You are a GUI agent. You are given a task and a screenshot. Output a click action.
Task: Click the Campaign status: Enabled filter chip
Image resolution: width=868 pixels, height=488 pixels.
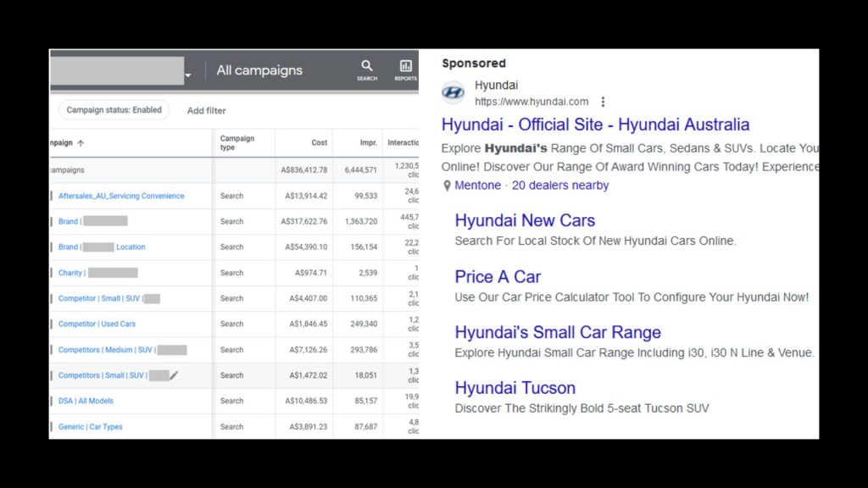tap(114, 110)
